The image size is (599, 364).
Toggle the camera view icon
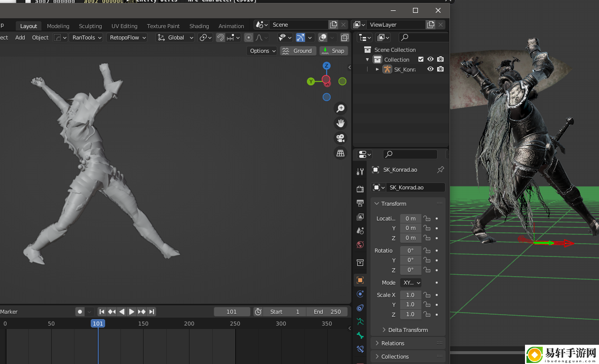coord(340,138)
